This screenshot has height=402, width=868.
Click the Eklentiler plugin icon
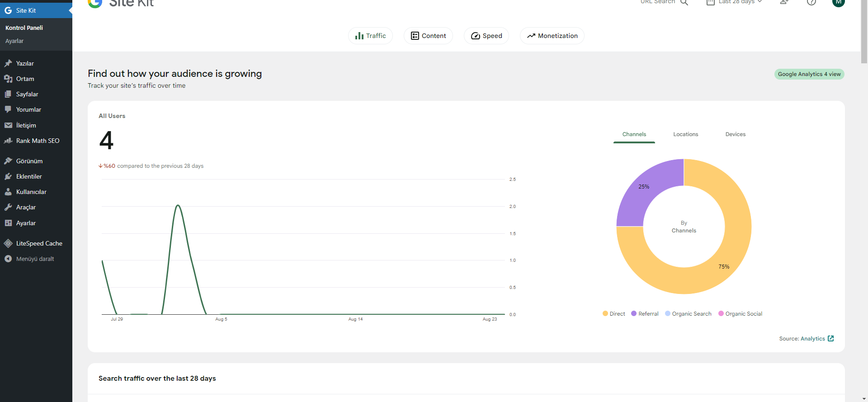8,176
